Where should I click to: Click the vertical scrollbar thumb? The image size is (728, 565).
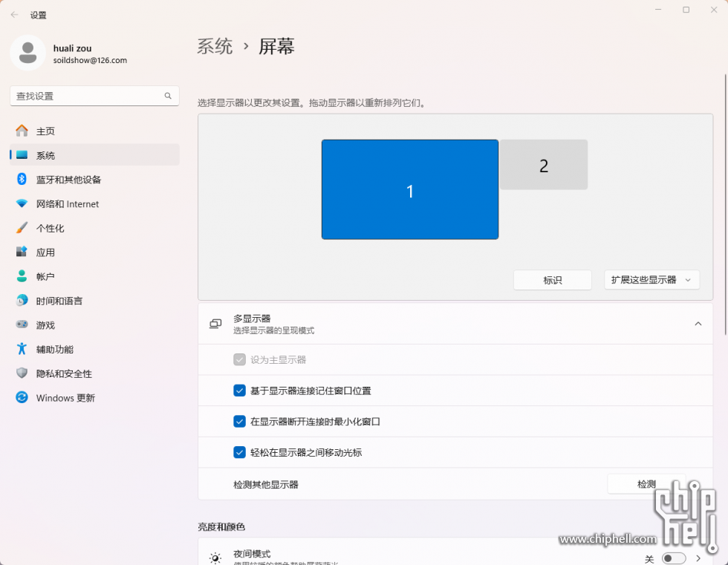(725, 204)
